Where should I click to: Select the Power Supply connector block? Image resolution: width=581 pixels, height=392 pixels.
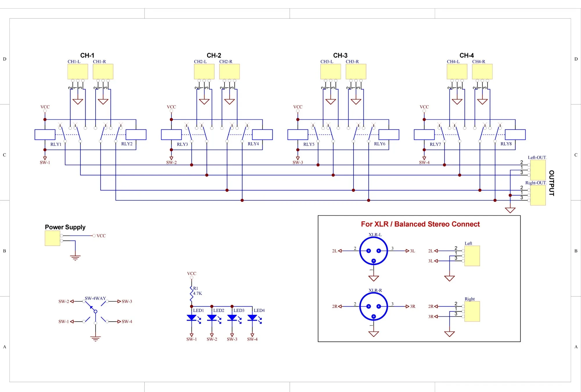(x=52, y=238)
